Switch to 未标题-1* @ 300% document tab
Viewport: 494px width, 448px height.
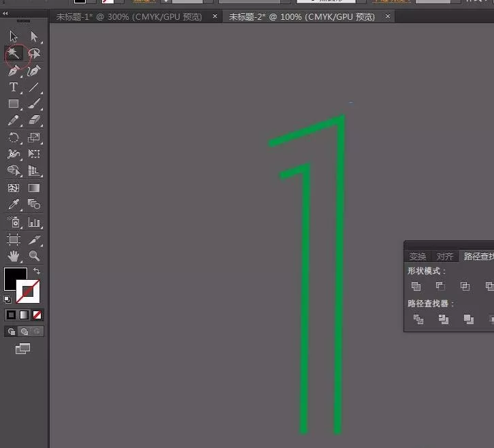pyautogui.click(x=129, y=17)
